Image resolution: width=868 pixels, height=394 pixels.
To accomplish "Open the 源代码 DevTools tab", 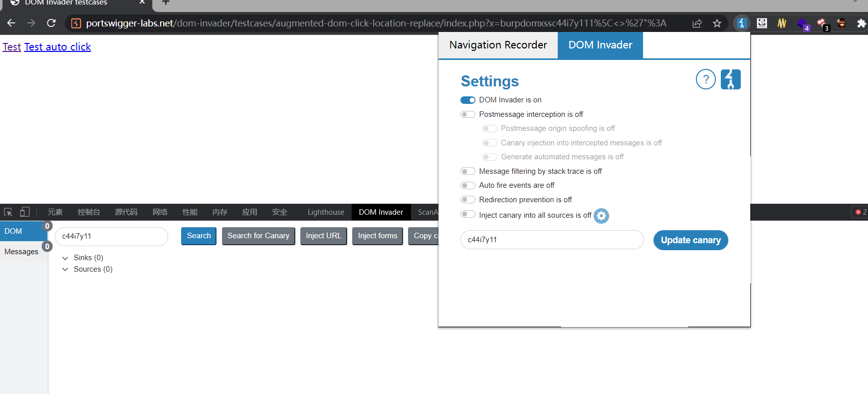I will click(x=126, y=212).
